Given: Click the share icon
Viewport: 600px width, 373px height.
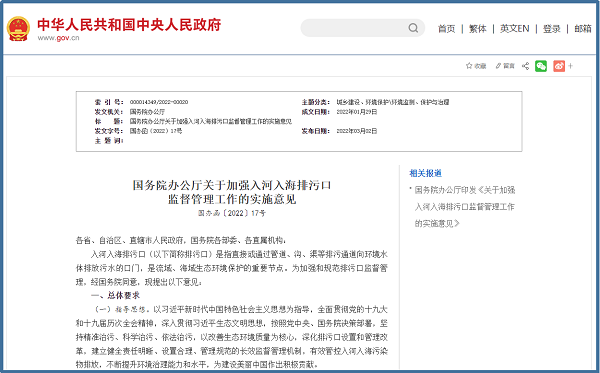Looking at the screenshot, I should [x=525, y=66].
